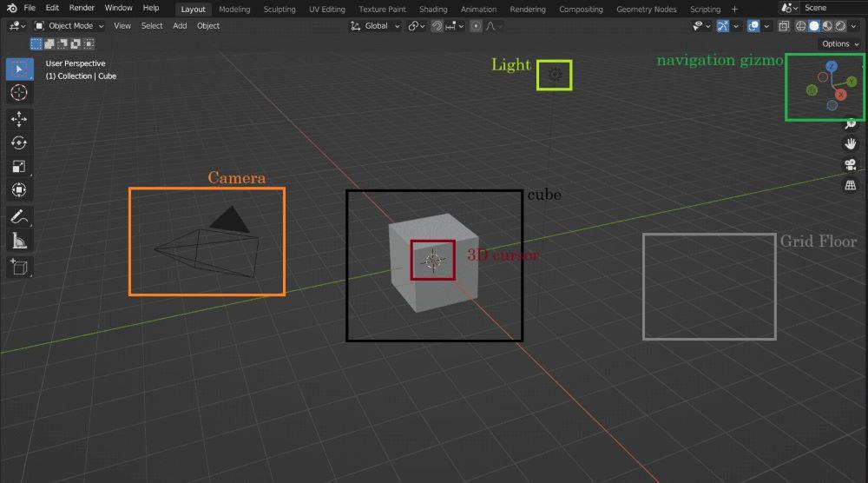This screenshot has height=483, width=868.
Task: Open the Options dropdown
Action: pos(840,43)
